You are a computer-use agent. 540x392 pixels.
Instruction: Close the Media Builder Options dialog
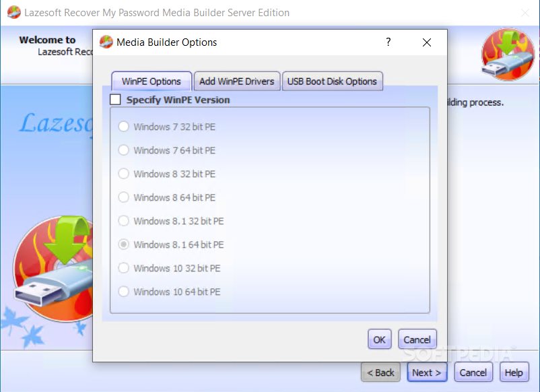(427, 42)
